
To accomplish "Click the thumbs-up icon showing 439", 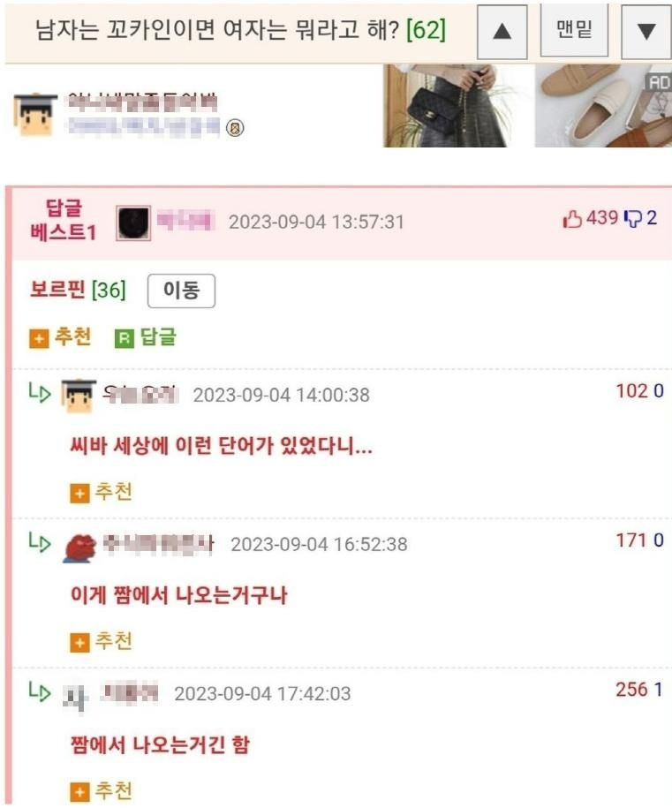I will [x=572, y=219].
